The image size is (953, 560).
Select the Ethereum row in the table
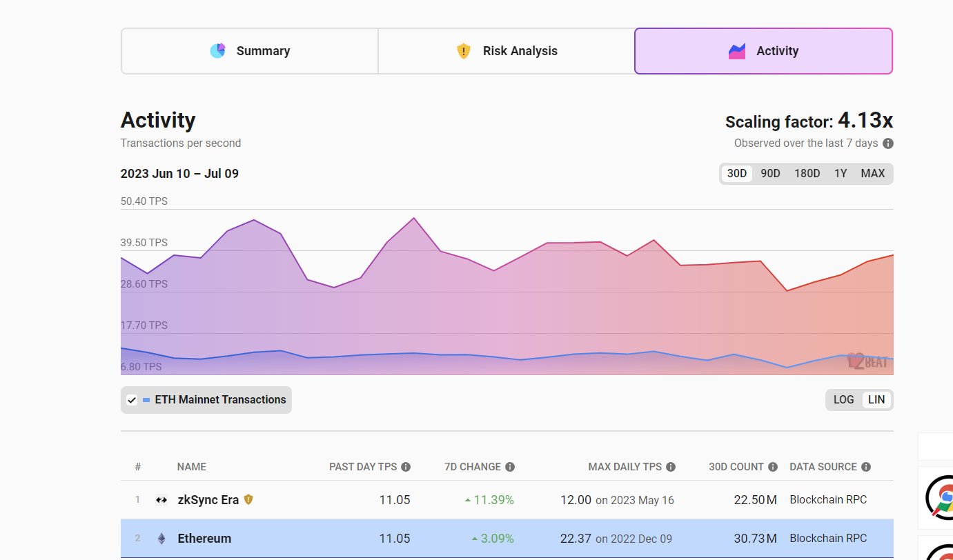(x=483, y=539)
